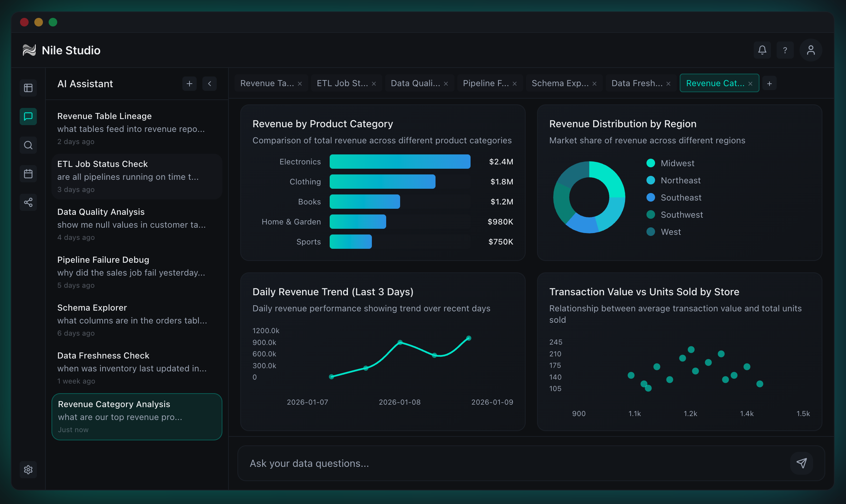The image size is (846, 504).
Task: Open the user profile avatar
Action: 810,50
